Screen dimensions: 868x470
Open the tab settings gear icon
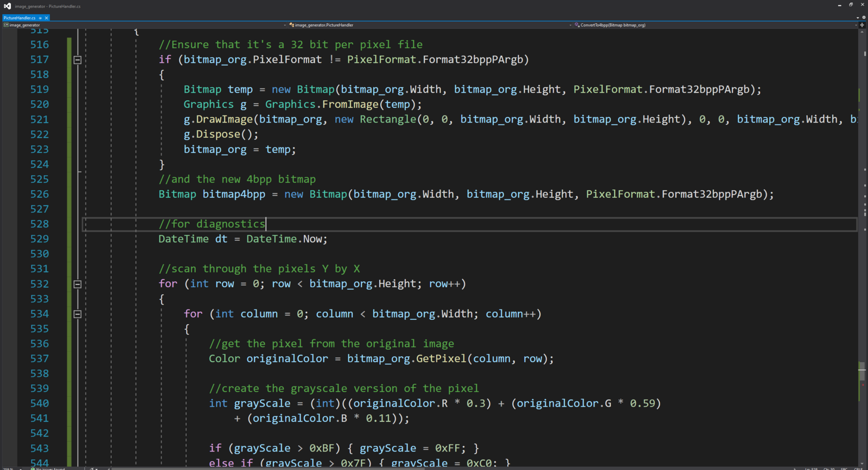click(x=864, y=18)
